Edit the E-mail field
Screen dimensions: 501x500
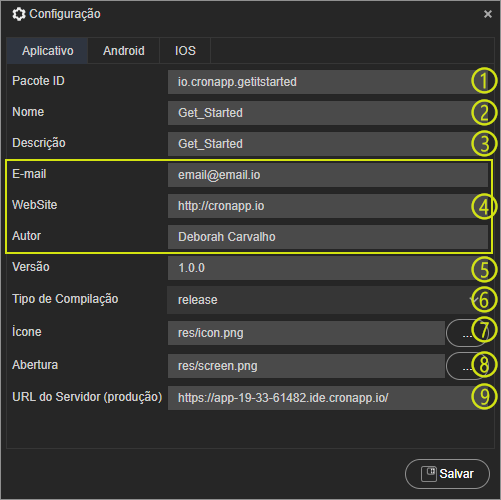coord(328,175)
